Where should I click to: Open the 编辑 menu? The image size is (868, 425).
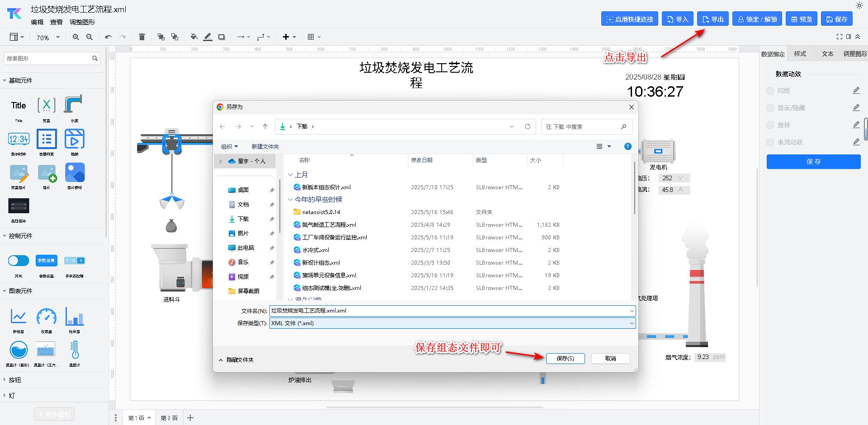(x=37, y=22)
